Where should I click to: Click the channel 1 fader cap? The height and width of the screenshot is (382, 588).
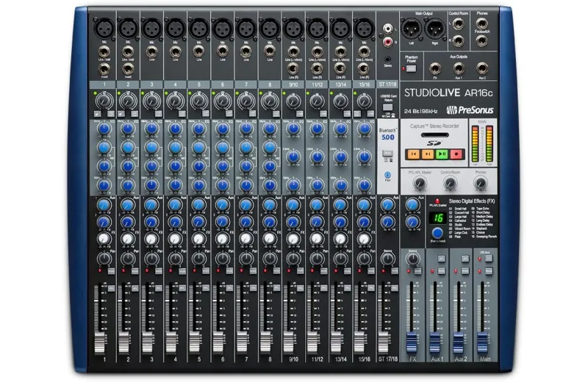[x=100, y=343]
